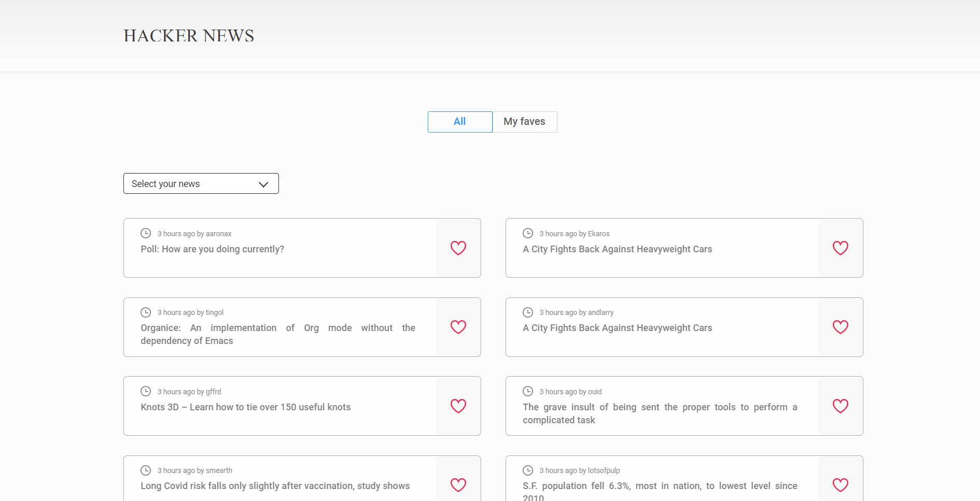Image resolution: width=980 pixels, height=501 pixels.
Task: Open the 'Select your news' dropdown
Action: tap(201, 183)
